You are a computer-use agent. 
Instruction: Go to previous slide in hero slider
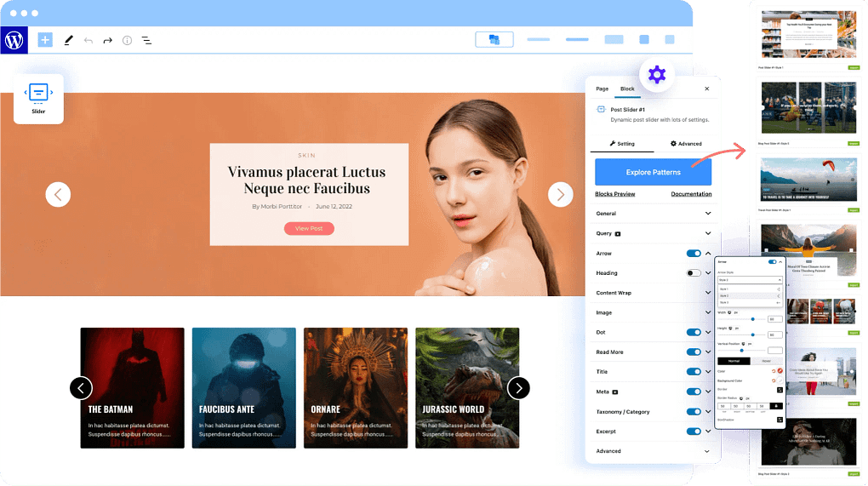coord(58,194)
